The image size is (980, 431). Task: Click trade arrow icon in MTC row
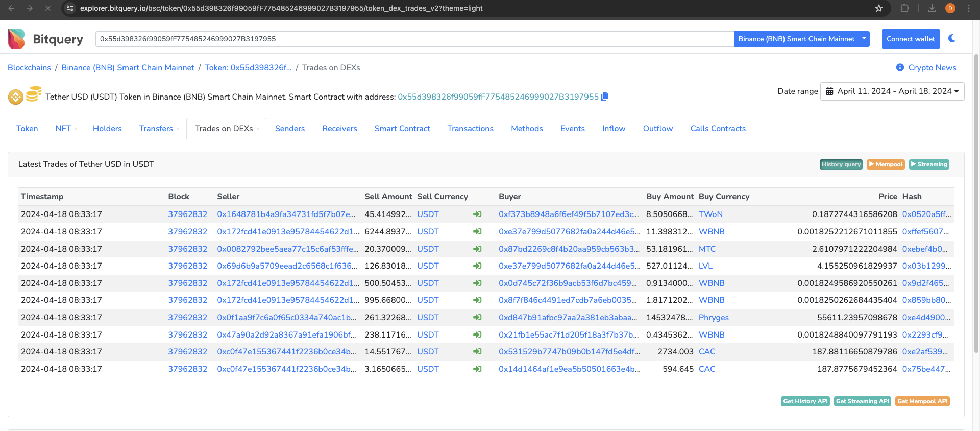477,249
